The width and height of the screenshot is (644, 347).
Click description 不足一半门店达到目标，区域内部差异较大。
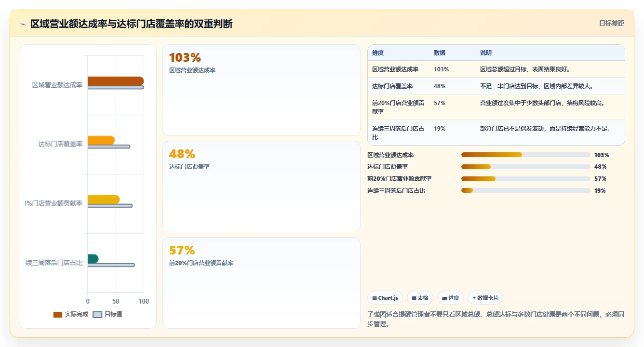point(537,86)
